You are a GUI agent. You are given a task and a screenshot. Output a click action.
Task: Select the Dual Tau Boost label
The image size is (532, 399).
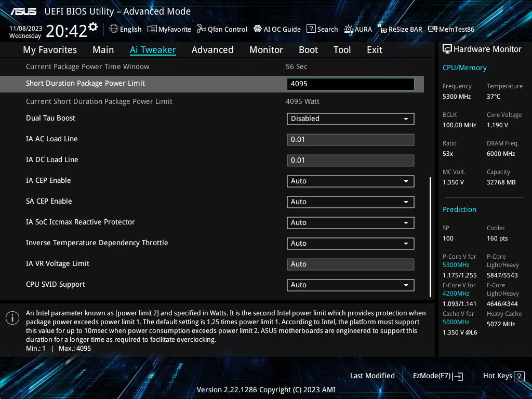pos(50,118)
